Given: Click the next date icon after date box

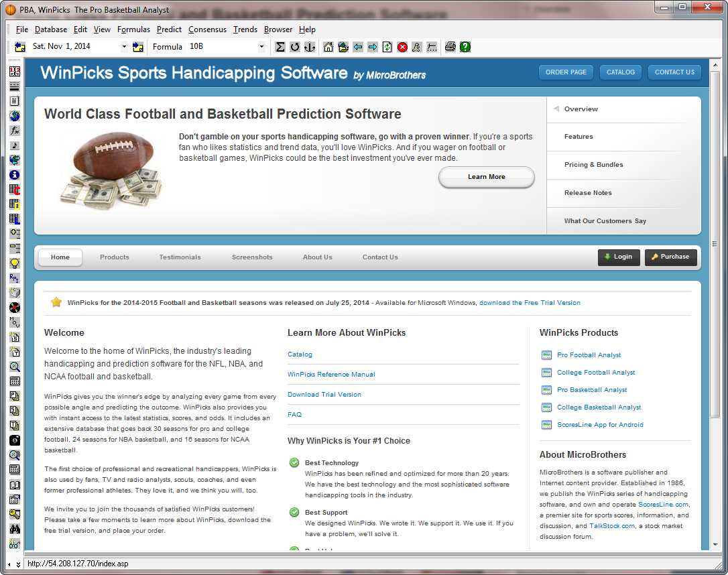Looking at the screenshot, I should pyautogui.click(x=138, y=47).
